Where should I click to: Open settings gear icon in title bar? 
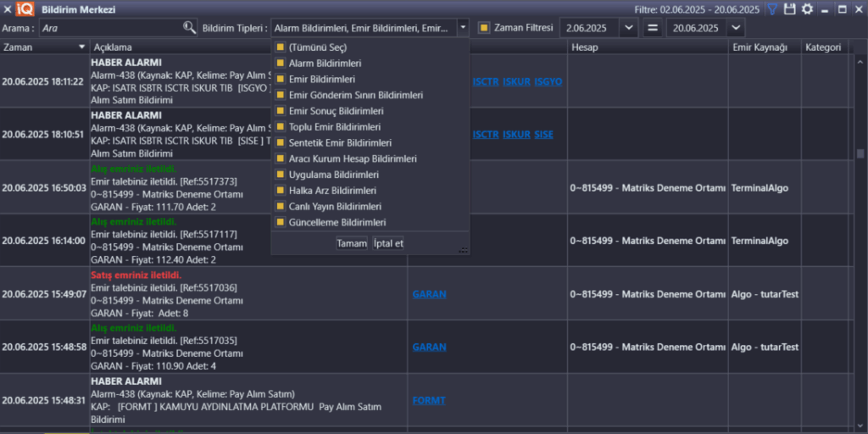(x=808, y=8)
